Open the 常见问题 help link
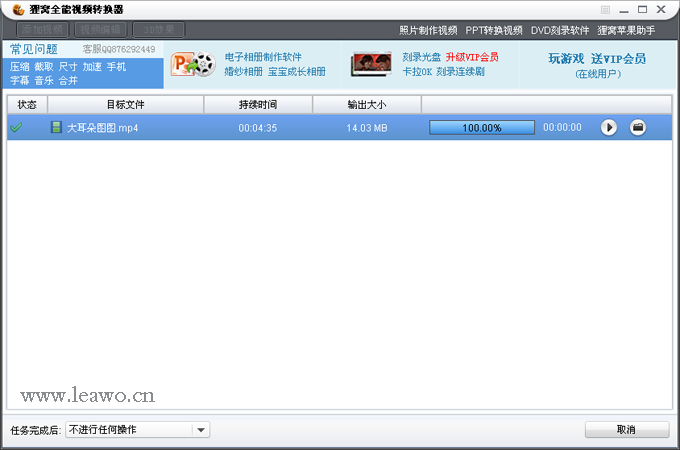The image size is (680, 450). 34,49
